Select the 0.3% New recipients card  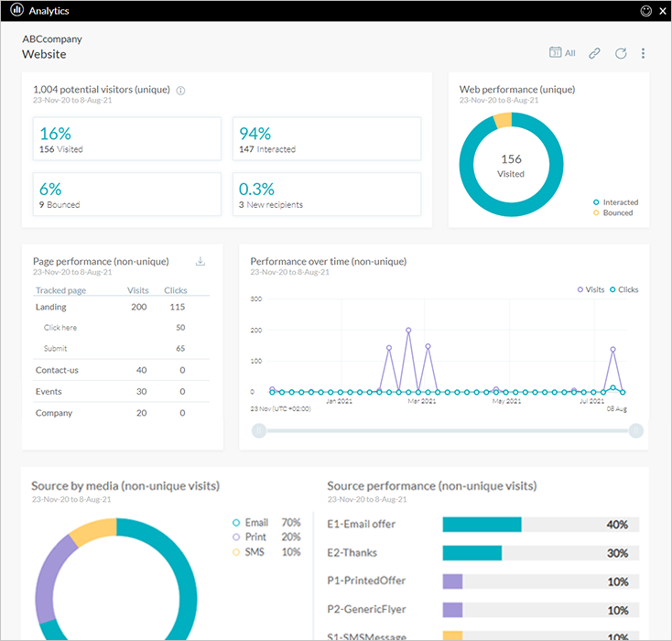coord(327,194)
